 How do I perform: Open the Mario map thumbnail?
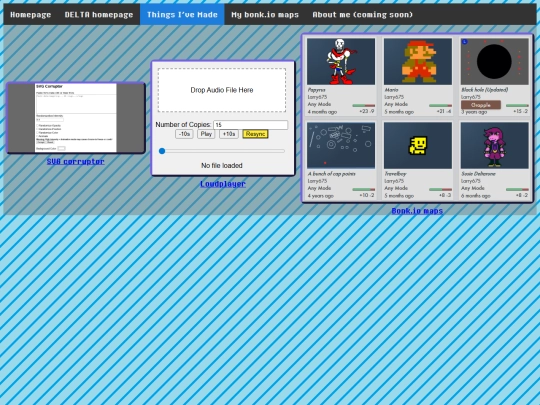click(x=418, y=61)
